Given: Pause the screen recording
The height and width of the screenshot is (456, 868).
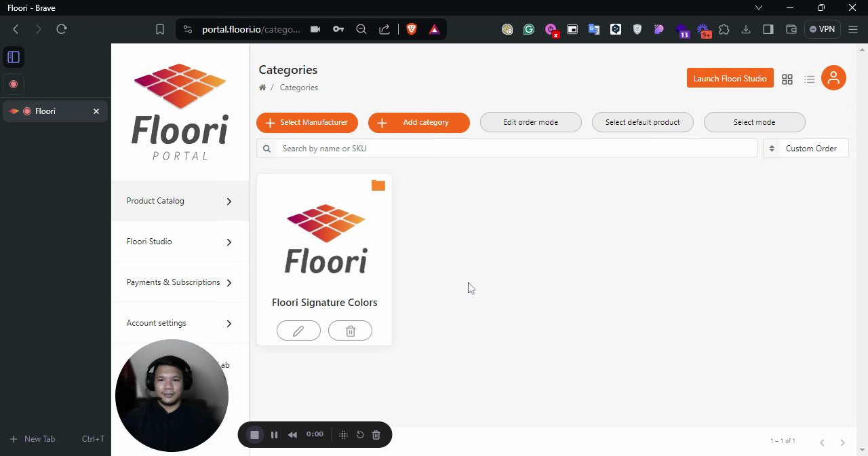Looking at the screenshot, I should pyautogui.click(x=274, y=435).
